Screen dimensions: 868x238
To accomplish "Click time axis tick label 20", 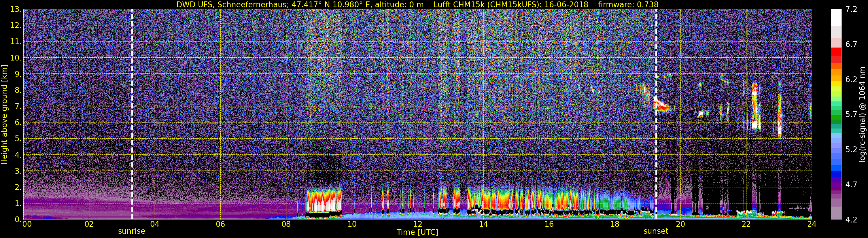I will click(680, 224).
